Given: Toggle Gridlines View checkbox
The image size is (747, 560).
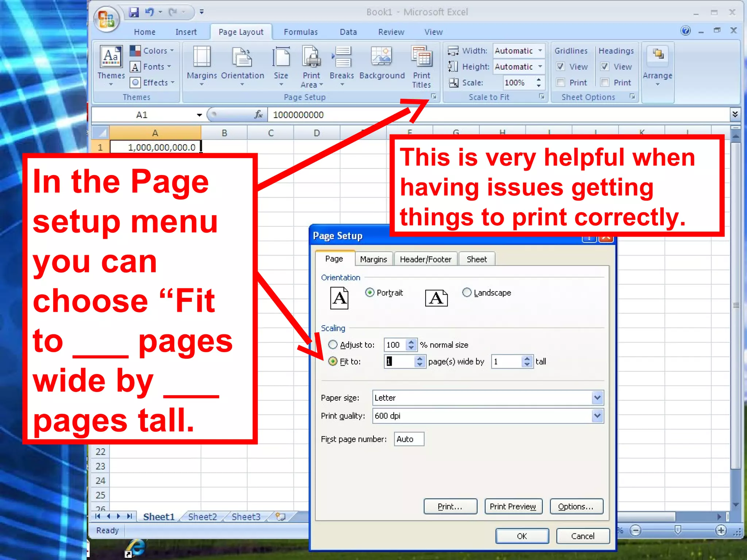Looking at the screenshot, I should pyautogui.click(x=561, y=66).
